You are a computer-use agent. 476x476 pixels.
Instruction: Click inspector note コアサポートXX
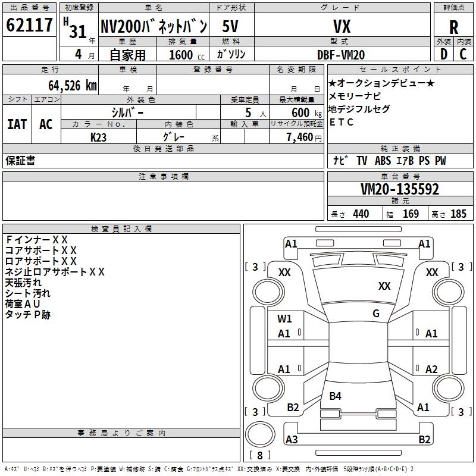pos(40,250)
